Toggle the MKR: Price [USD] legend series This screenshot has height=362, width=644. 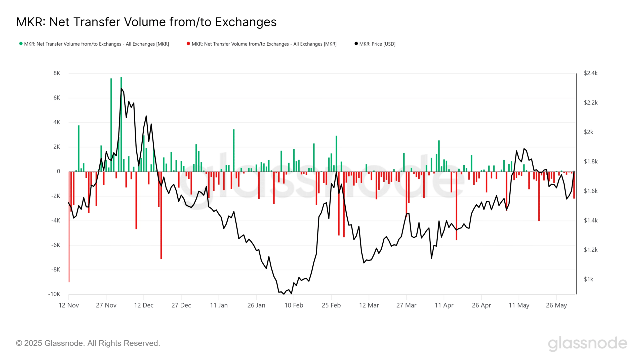click(377, 44)
